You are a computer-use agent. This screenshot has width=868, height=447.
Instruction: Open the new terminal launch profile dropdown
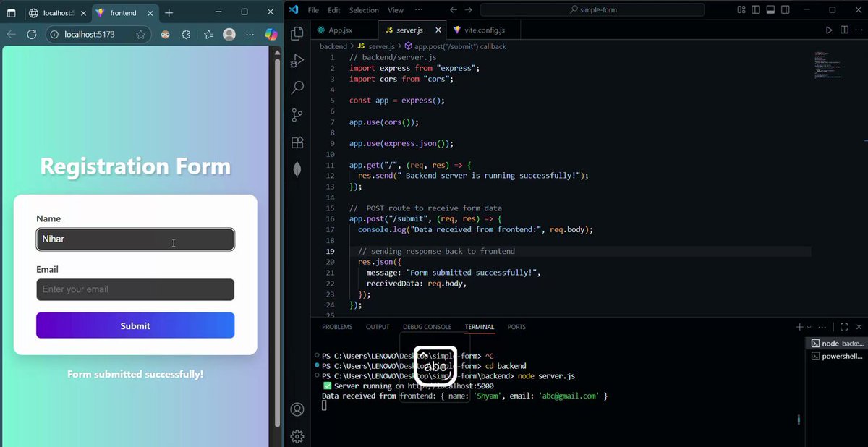(809, 327)
